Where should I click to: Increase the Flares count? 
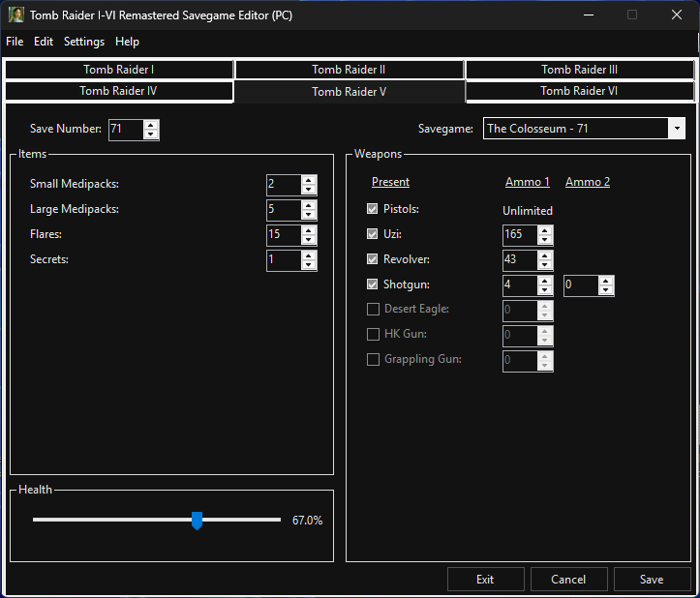309,230
